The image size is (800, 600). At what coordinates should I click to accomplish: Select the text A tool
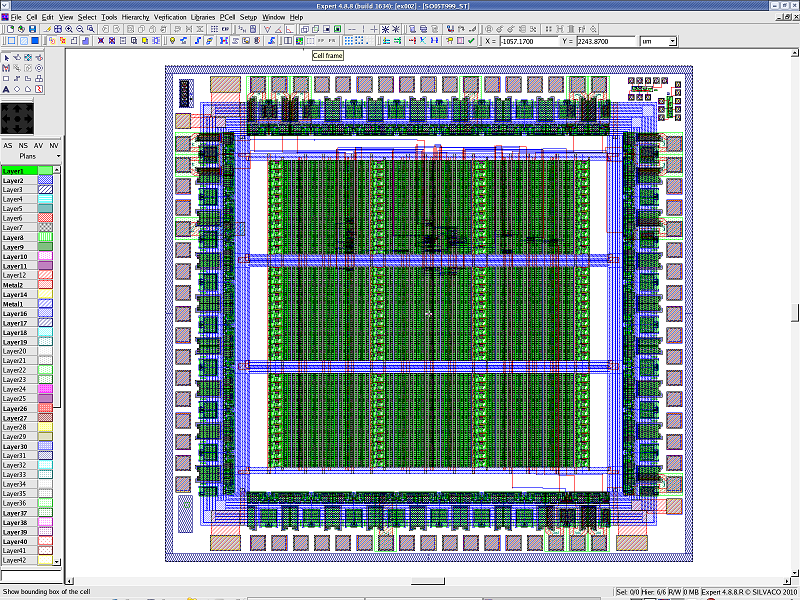6,89
